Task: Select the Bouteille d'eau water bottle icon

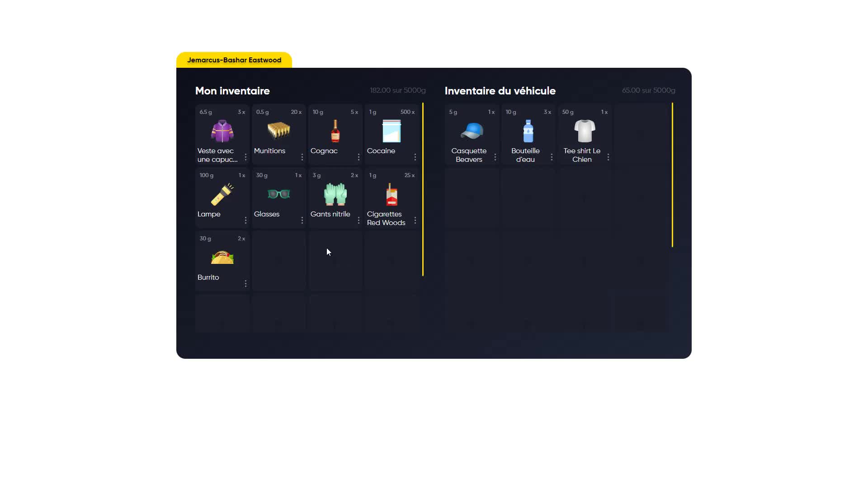Action: click(x=528, y=131)
